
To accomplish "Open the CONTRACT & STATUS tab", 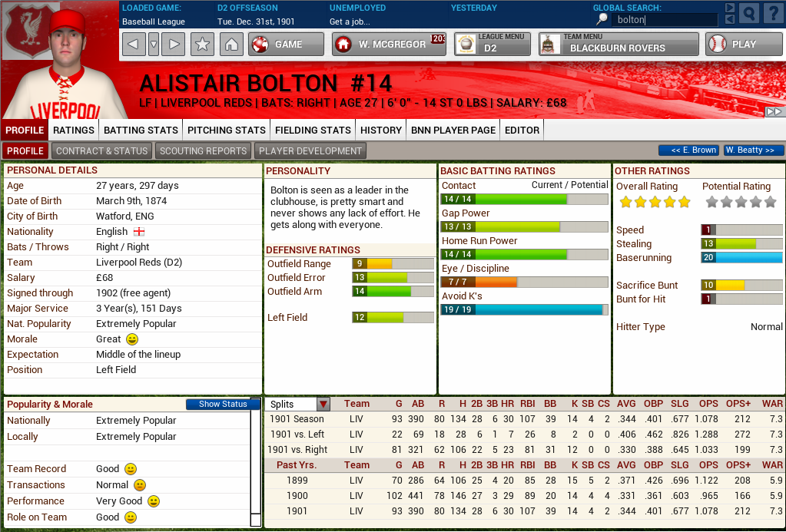I will [x=101, y=150].
